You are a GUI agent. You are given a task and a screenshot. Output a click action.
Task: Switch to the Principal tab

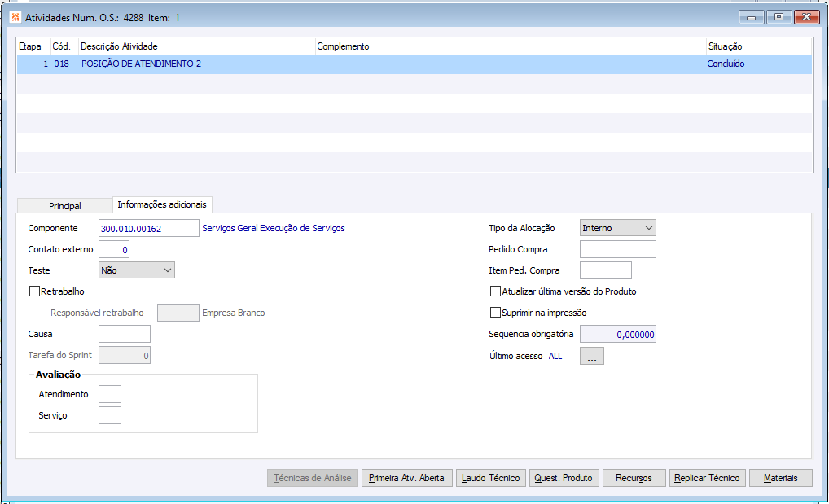coord(65,206)
